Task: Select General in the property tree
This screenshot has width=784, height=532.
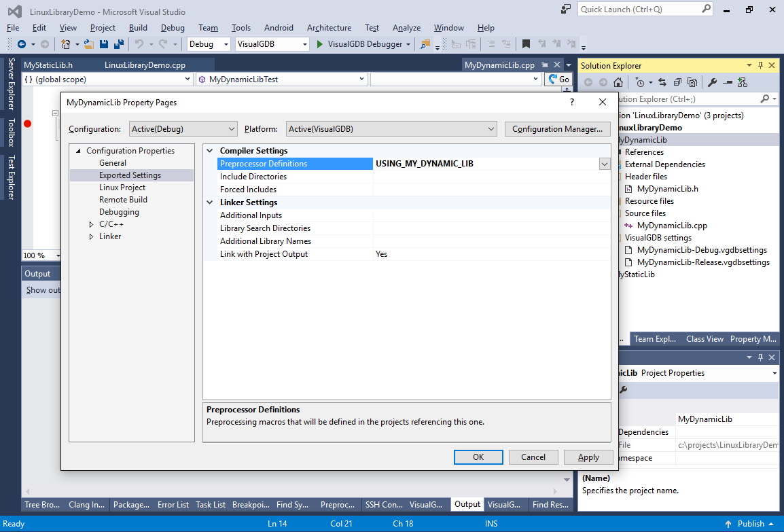Action: tap(113, 163)
